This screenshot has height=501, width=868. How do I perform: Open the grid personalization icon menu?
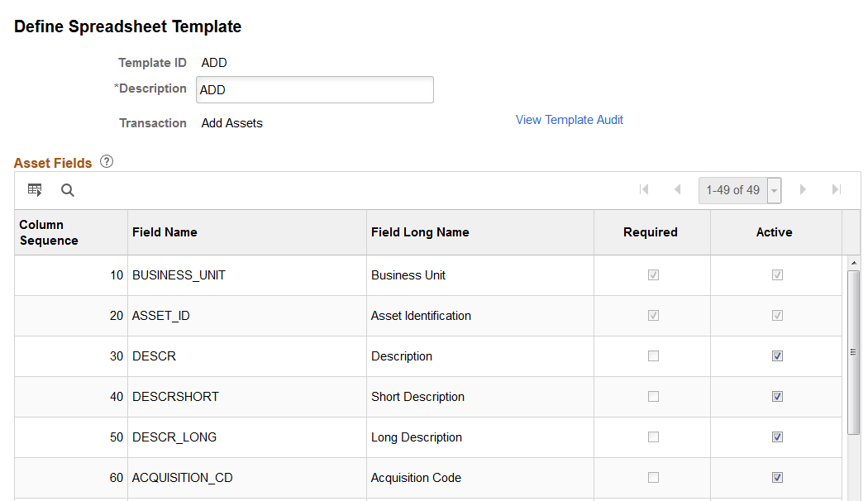coord(35,189)
